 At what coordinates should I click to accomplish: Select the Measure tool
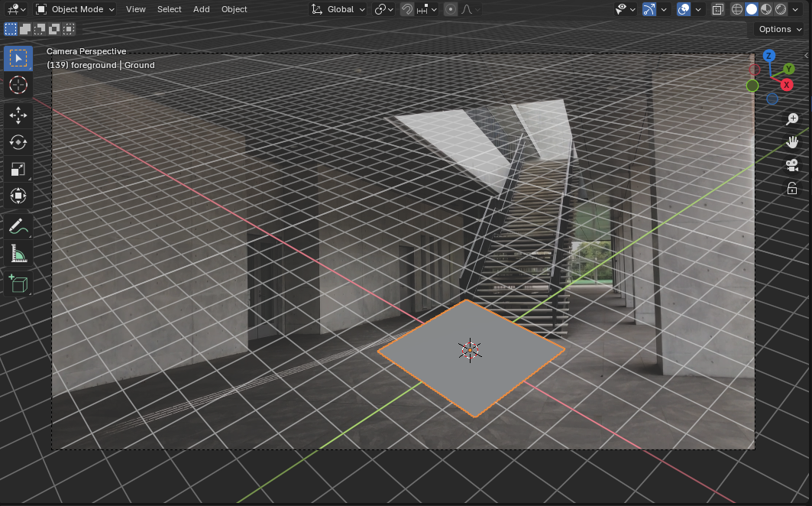[x=18, y=254]
